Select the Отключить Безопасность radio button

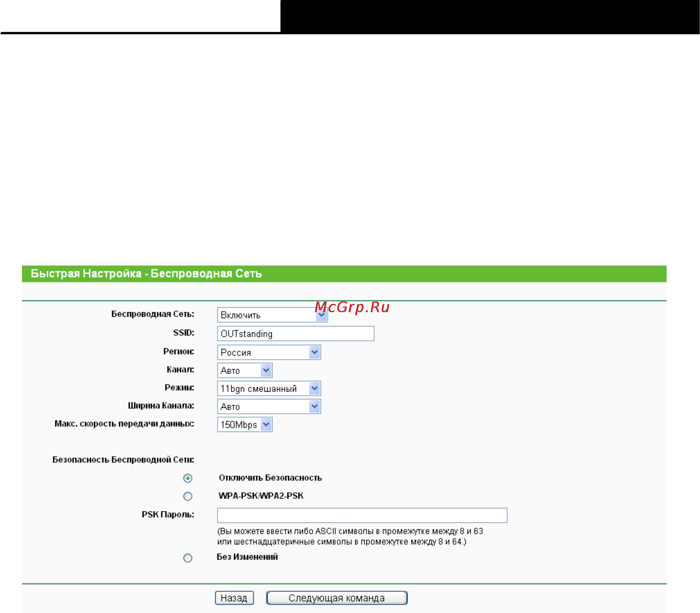point(188,478)
